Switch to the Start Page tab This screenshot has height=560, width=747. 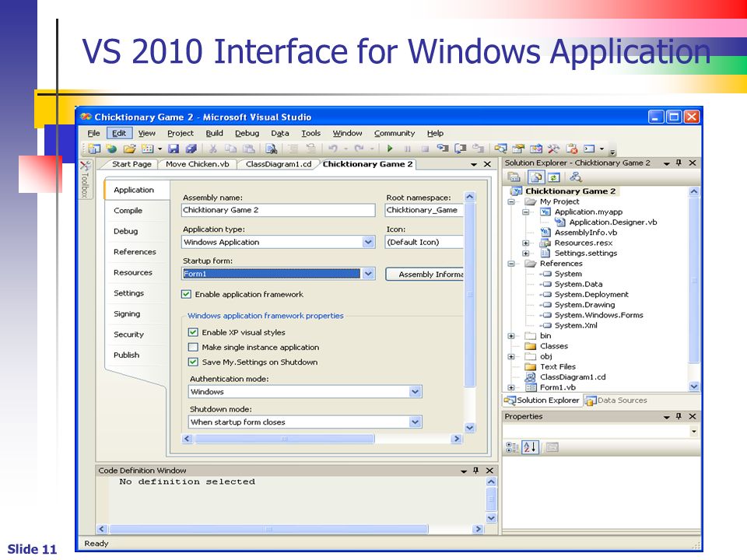pos(132,164)
